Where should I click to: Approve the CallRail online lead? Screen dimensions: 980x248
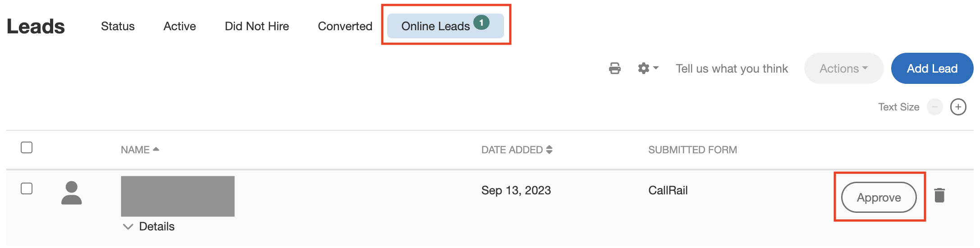(x=879, y=197)
